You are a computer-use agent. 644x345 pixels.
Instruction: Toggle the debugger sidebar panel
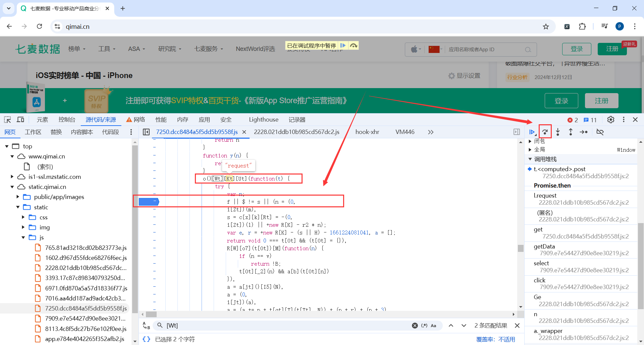pyautogui.click(x=517, y=132)
